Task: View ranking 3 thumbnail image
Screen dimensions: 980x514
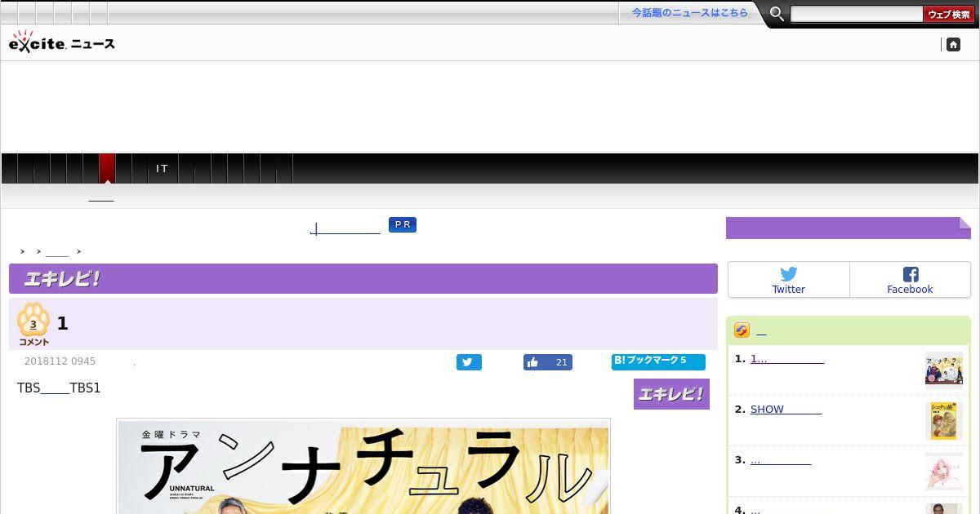Action: [x=944, y=472]
